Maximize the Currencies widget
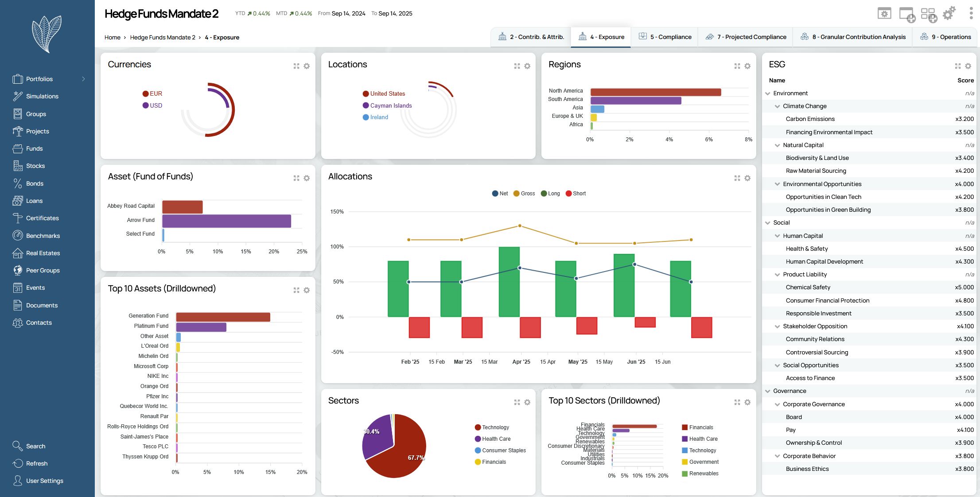980x497 pixels. tap(296, 66)
